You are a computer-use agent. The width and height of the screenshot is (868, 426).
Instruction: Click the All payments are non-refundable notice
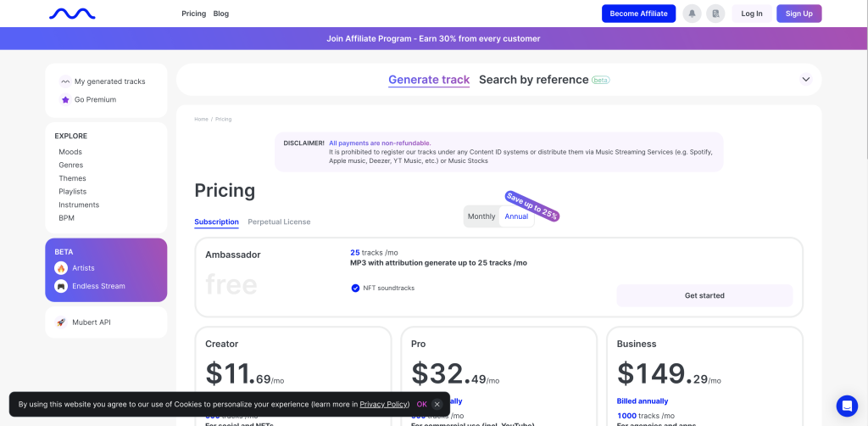380,143
